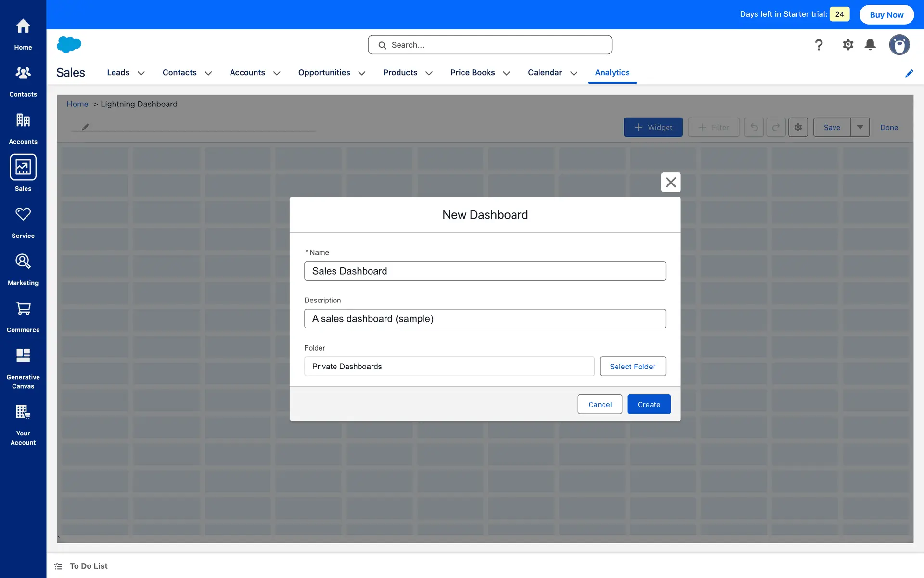Click the pencil icon to edit navigation

(909, 73)
